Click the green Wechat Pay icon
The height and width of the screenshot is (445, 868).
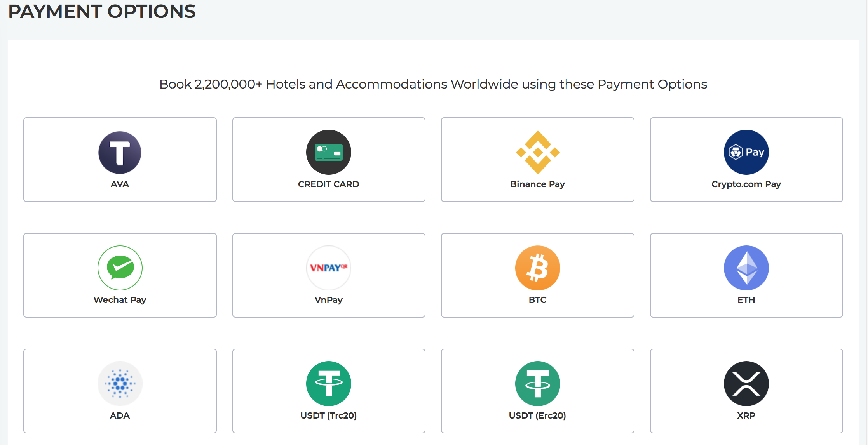120,268
